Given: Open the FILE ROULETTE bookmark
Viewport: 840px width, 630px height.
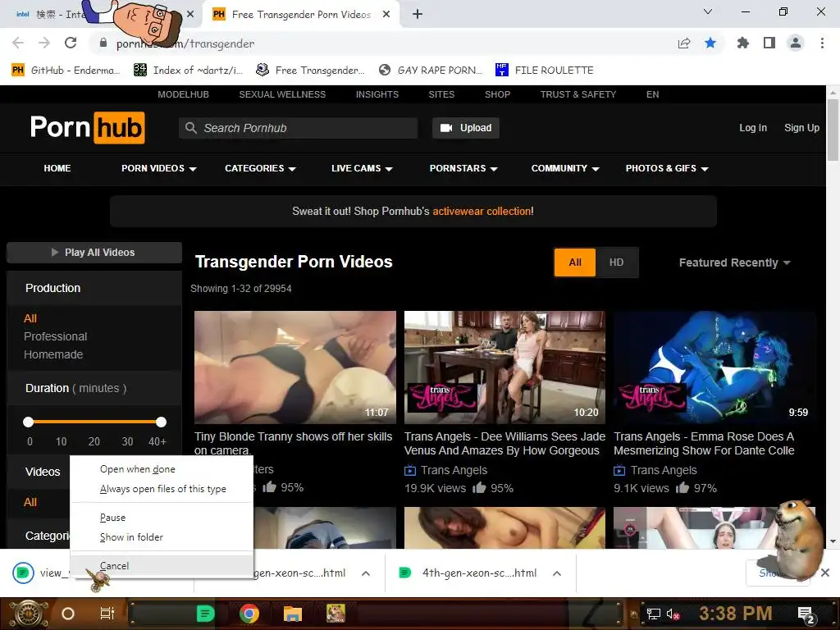Looking at the screenshot, I should click(x=545, y=71).
